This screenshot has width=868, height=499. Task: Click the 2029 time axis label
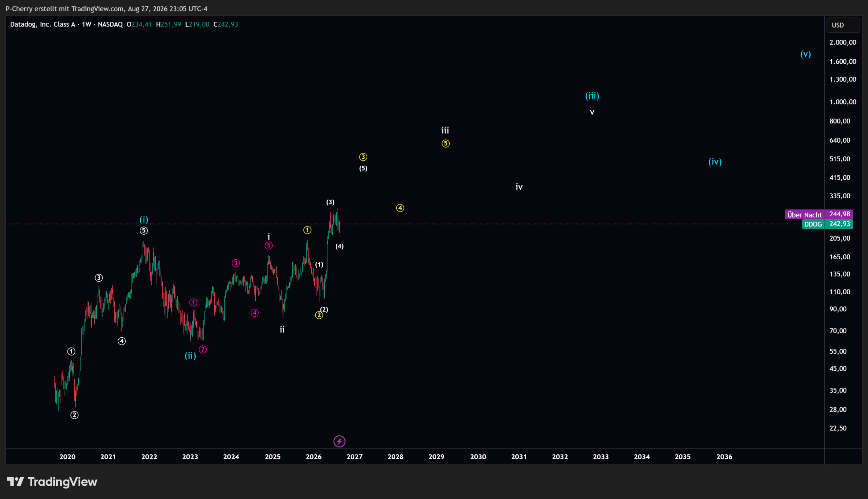click(x=437, y=457)
